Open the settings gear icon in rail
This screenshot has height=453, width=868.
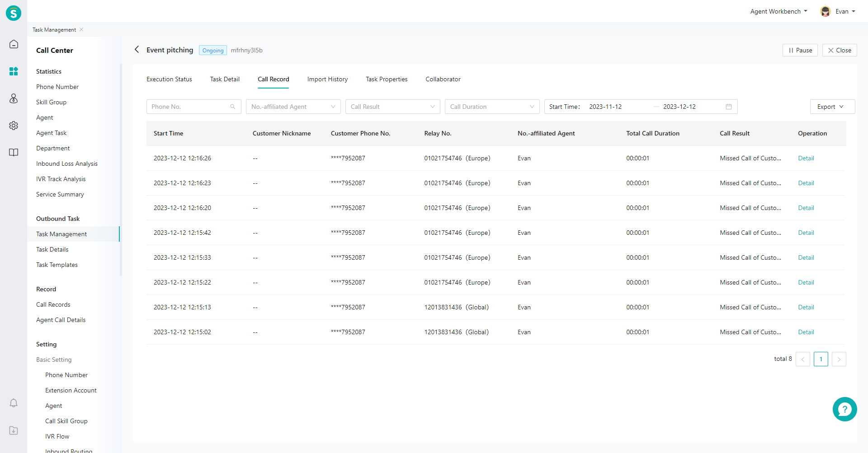[14, 126]
